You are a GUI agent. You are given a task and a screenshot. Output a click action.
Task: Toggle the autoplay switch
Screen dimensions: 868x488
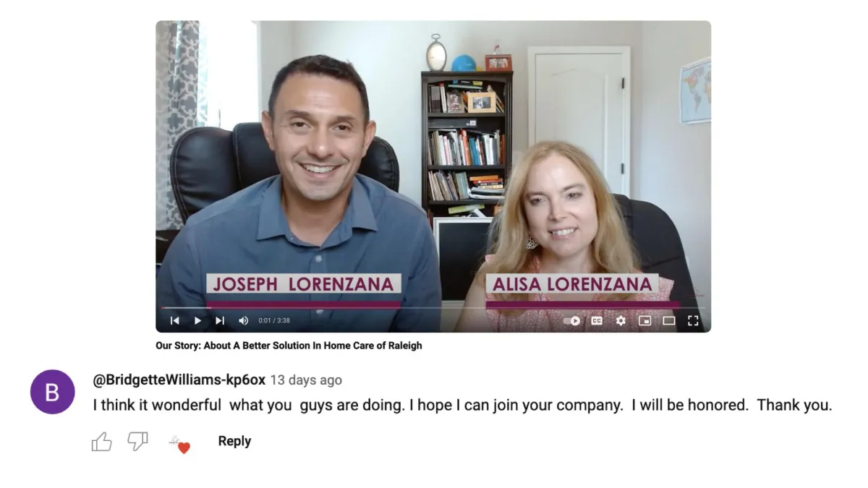click(572, 320)
